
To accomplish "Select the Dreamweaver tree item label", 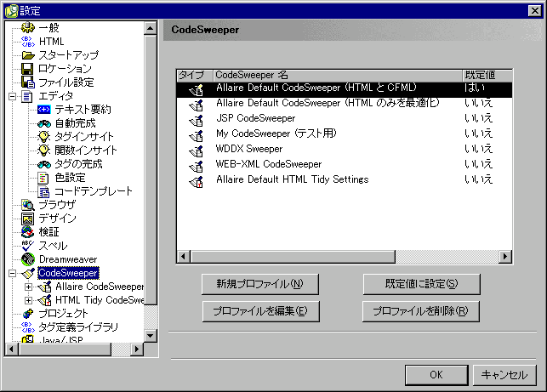I will 68,259.
